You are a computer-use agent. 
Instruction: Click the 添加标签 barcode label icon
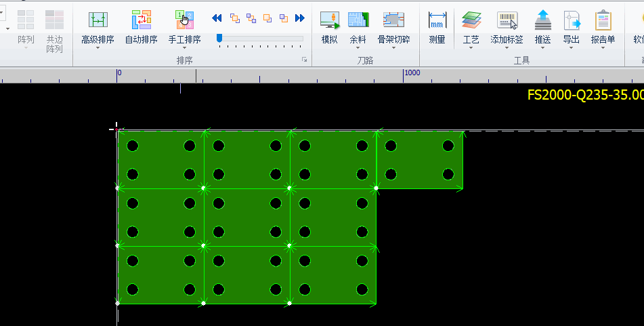[x=507, y=20]
